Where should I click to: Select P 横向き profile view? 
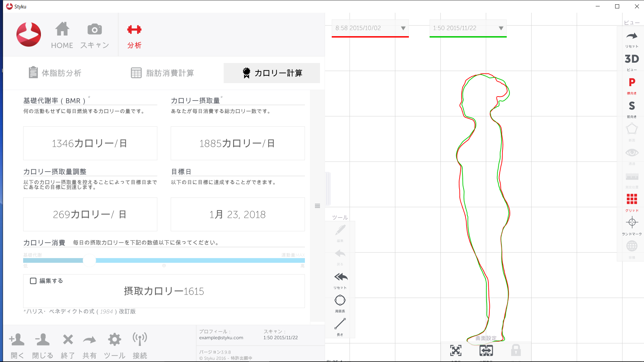point(632,85)
